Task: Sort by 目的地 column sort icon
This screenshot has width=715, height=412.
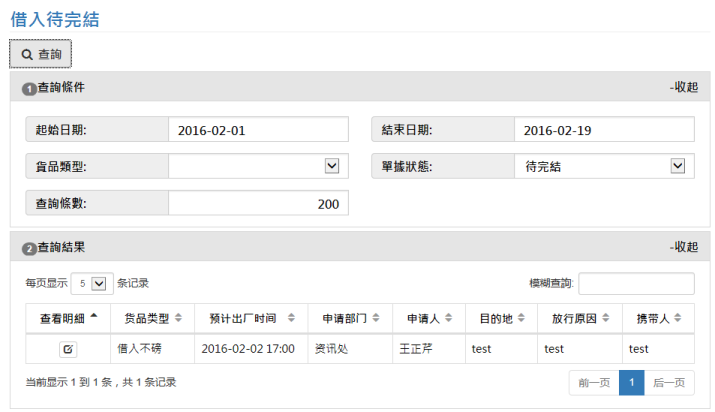Action: click(x=521, y=319)
